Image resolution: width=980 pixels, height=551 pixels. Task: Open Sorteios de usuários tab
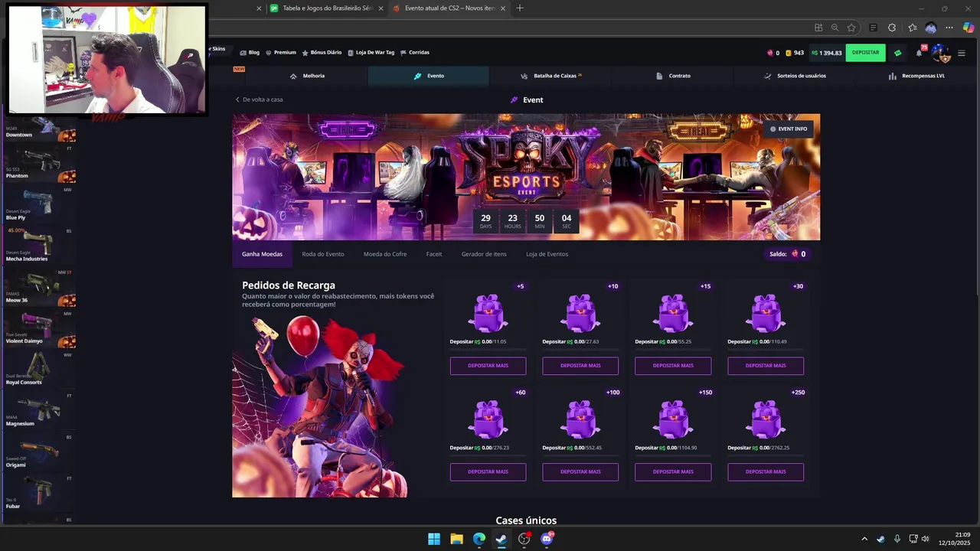point(795,76)
